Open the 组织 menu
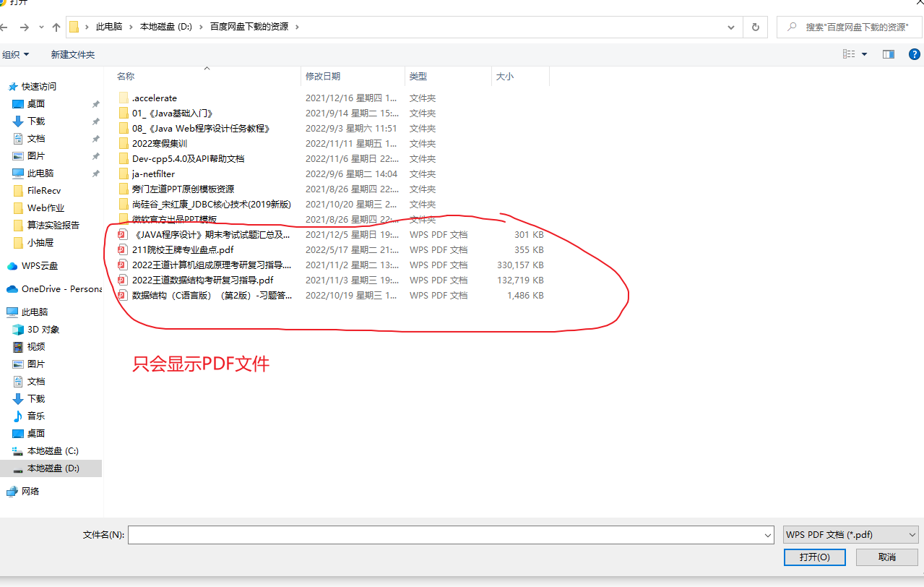The height and width of the screenshot is (587, 924). pos(16,54)
